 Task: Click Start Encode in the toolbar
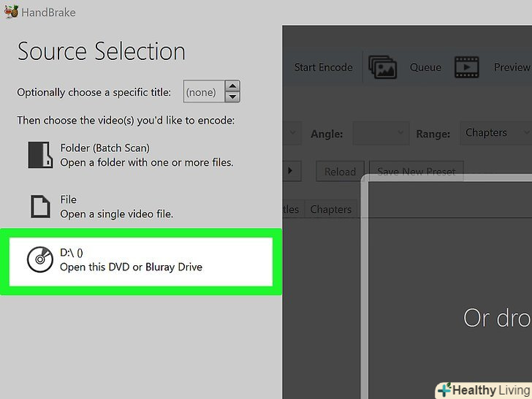pyautogui.click(x=323, y=67)
